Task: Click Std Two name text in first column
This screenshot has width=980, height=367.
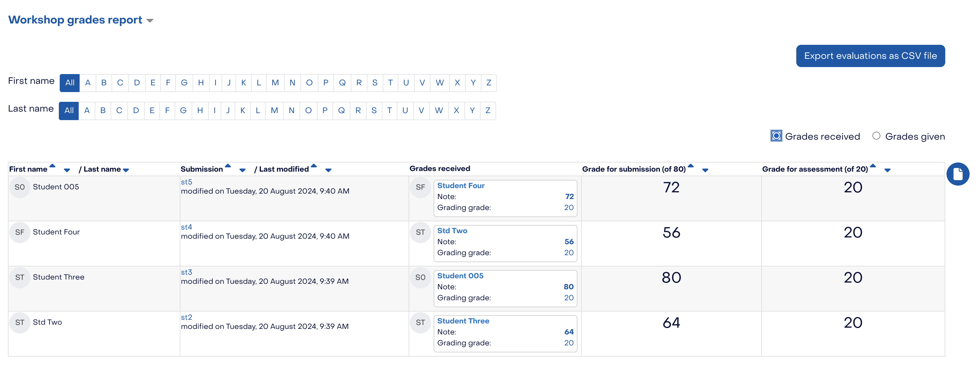Action: pyautogui.click(x=47, y=322)
